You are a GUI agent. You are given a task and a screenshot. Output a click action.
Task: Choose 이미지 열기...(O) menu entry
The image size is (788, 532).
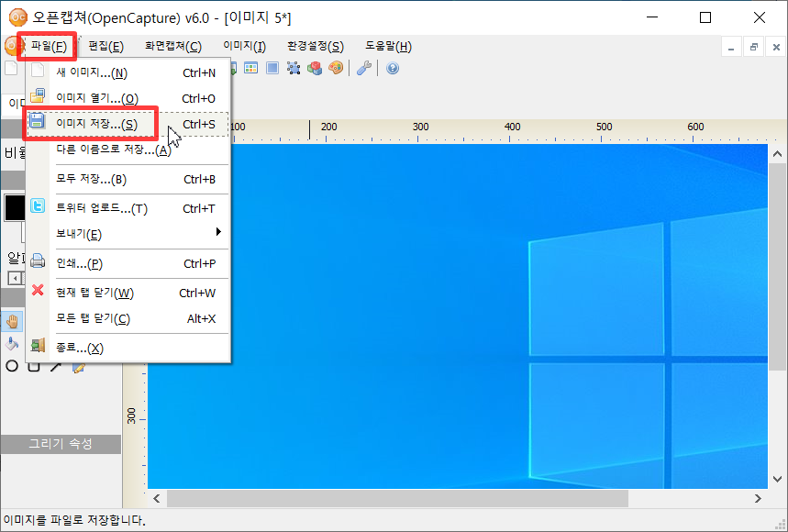(128, 98)
